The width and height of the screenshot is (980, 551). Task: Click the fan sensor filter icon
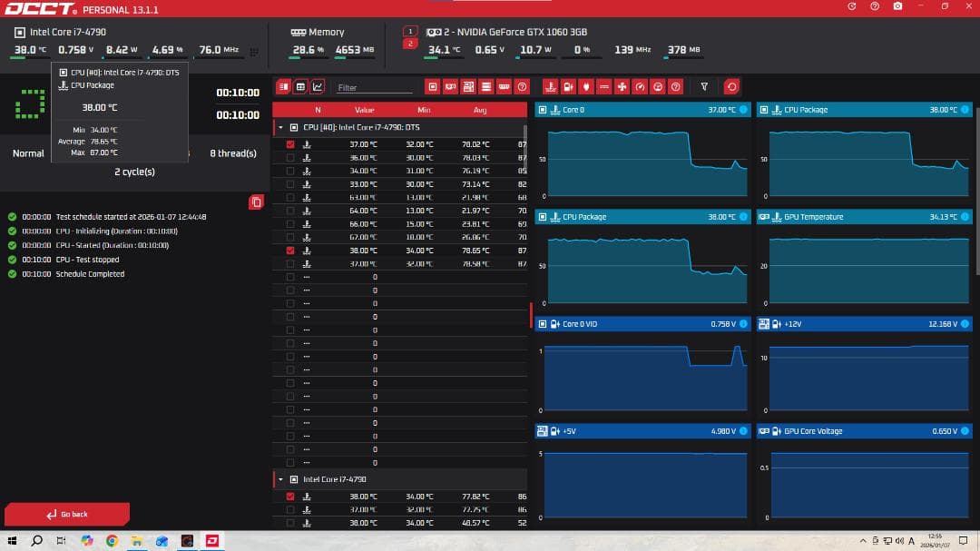point(622,87)
